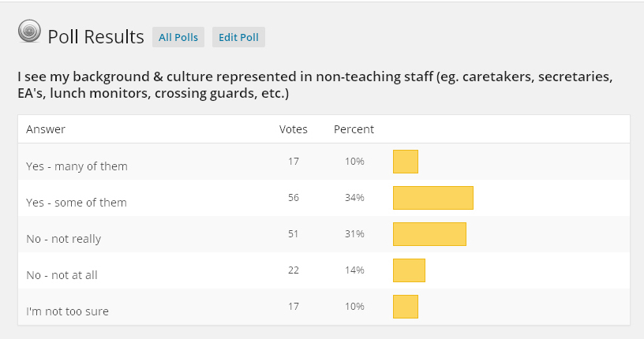Viewport: 644px width, 339px height.
Task: Click the 22 votes count
Action: click(x=294, y=270)
